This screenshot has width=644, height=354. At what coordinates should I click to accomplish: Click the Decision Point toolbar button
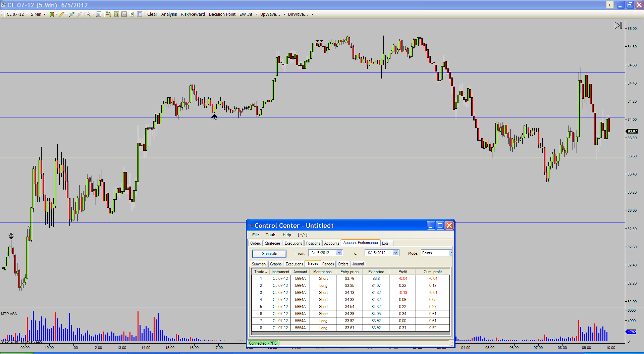tap(222, 14)
